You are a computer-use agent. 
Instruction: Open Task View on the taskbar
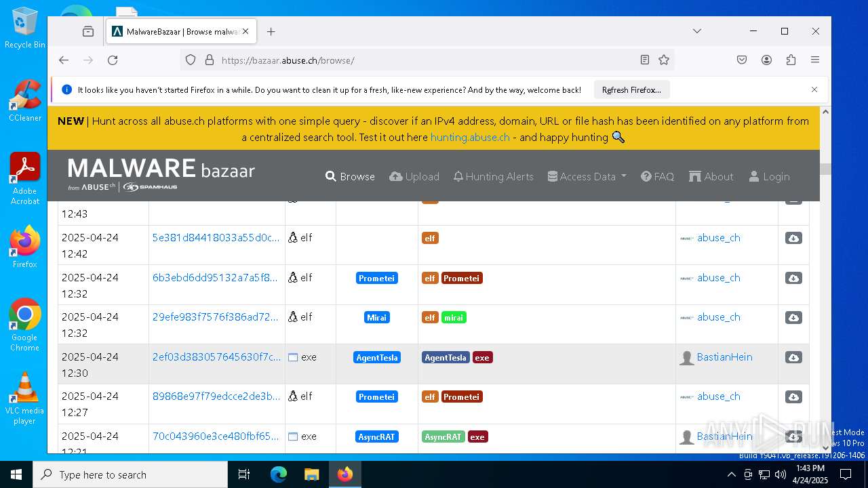(244, 474)
